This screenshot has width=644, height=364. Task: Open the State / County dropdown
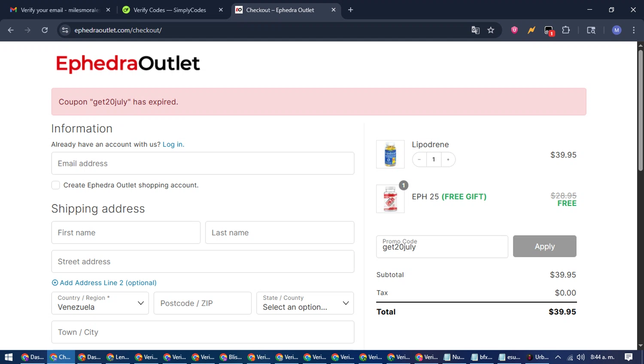pos(305,303)
